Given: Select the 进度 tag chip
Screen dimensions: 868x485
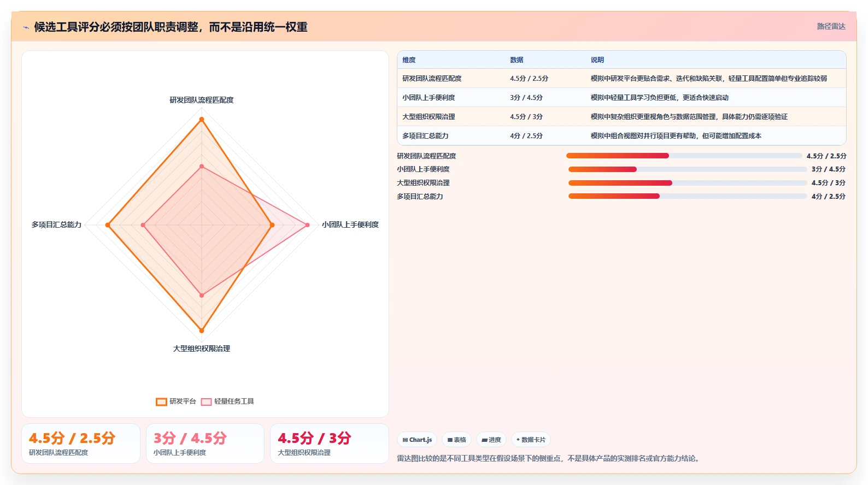Looking at the screenshot, I should tap(491, 440).
